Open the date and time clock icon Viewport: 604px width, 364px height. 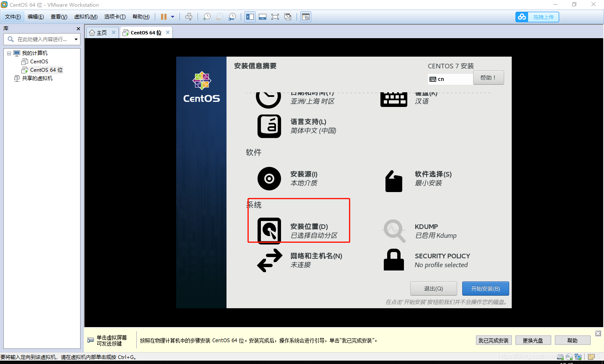268,100
